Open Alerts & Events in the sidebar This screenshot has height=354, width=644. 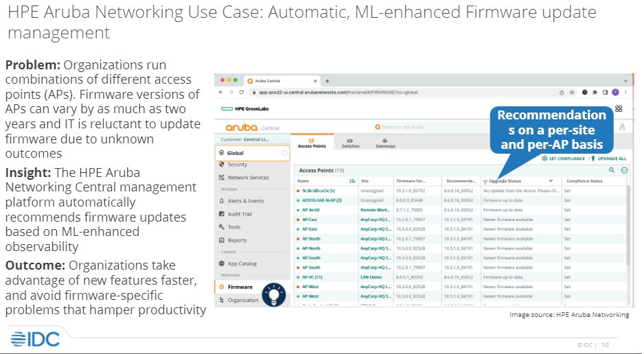[246, 201]
